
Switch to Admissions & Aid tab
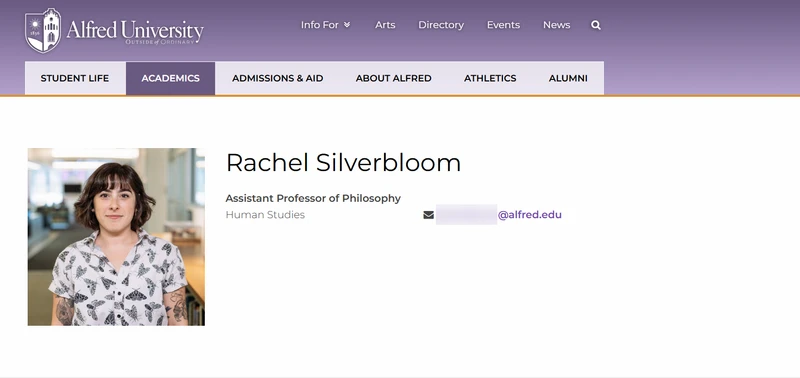coord(278,78)
